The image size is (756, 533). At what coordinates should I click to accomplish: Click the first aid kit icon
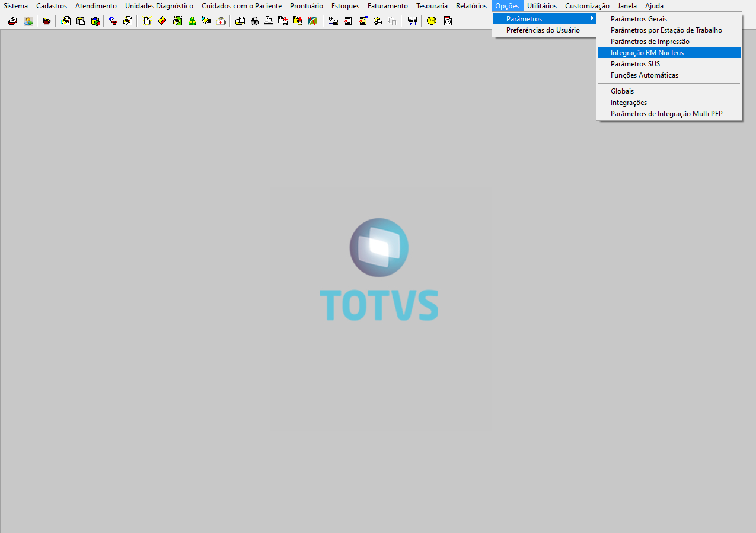click(x=221, y=21)
